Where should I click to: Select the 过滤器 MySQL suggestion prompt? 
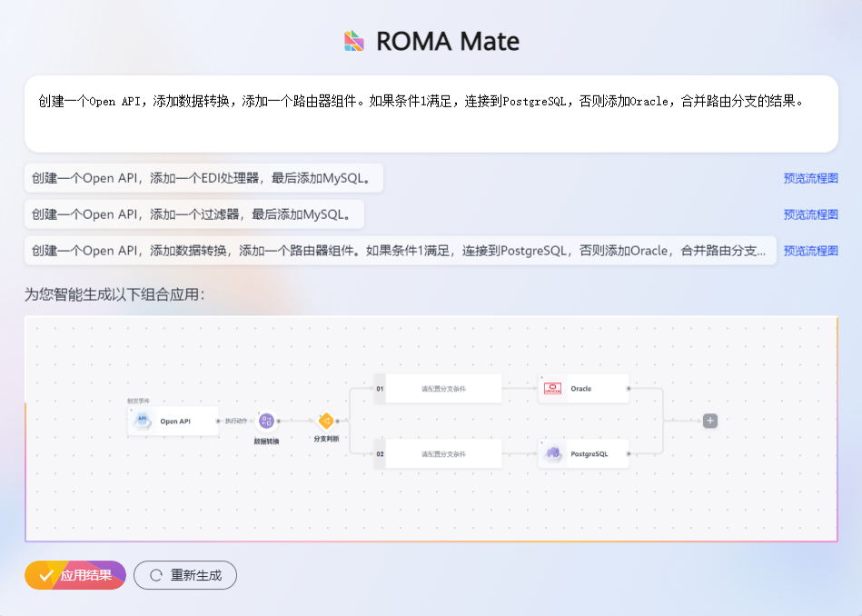(x=194, y=214)
